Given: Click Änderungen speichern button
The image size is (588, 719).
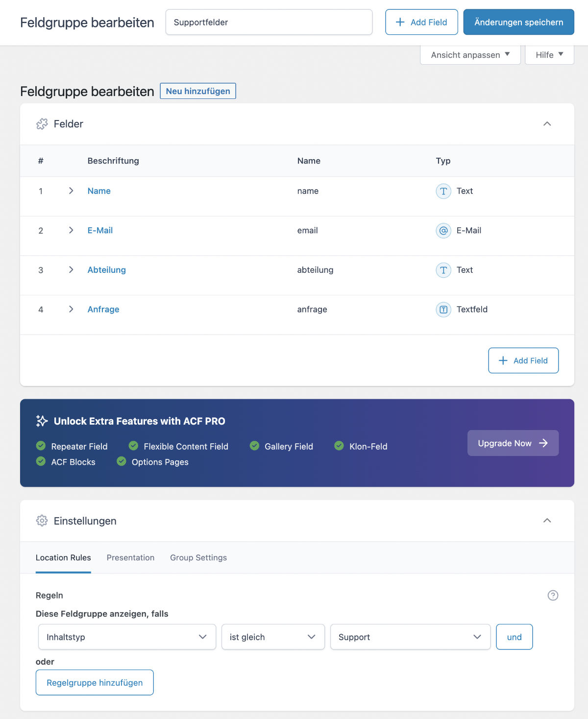Looking at the screenshot, I should [x=518, y=22].
